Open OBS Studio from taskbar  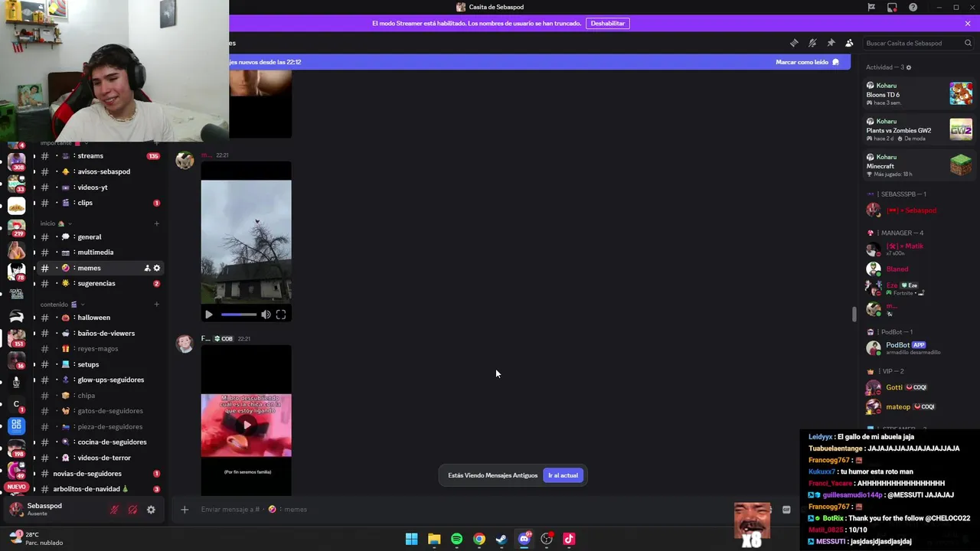[x=547, y=540]
